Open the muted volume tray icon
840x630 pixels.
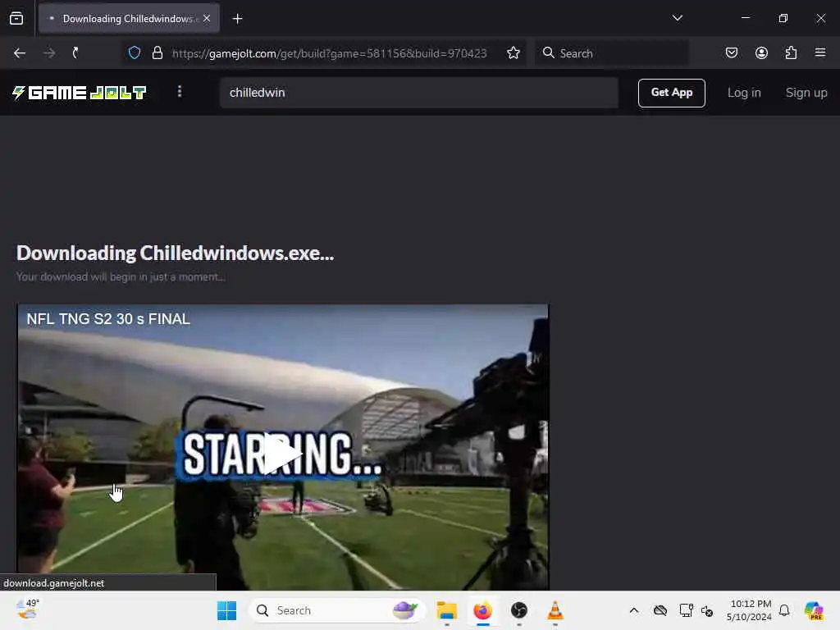[707, 610]
